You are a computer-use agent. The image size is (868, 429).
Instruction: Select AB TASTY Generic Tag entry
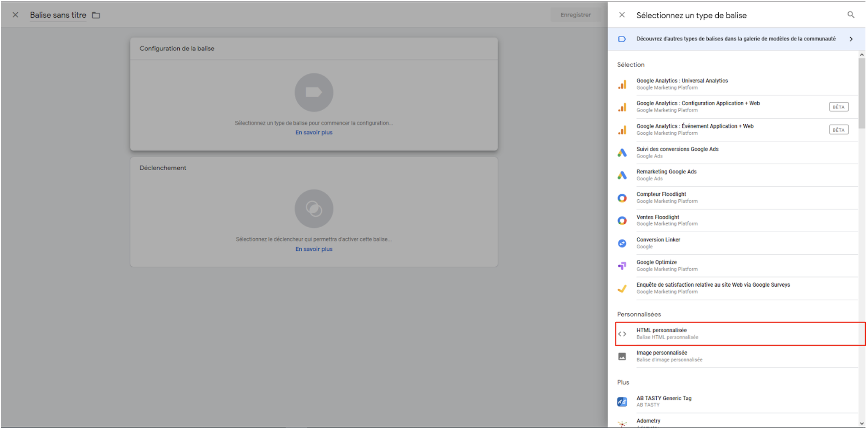click(737, 401)
